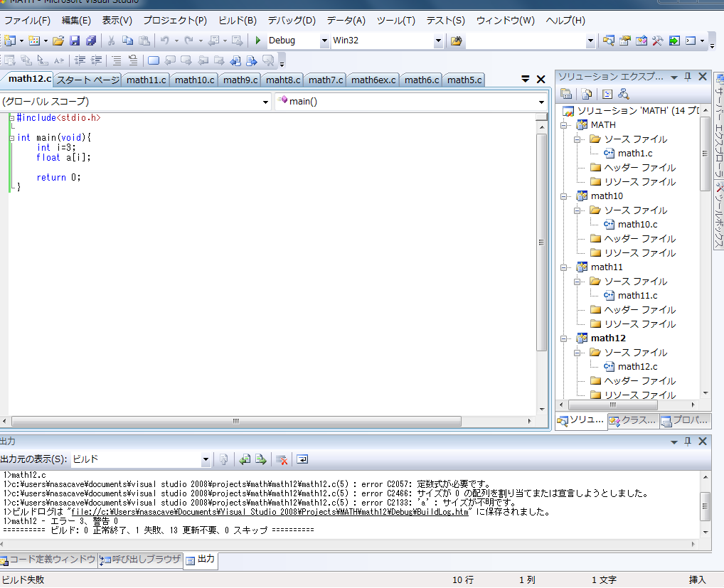Click the New Project toolbar icon
The image size is (724, 588).
pyautogui.click(x=9, y=41)
